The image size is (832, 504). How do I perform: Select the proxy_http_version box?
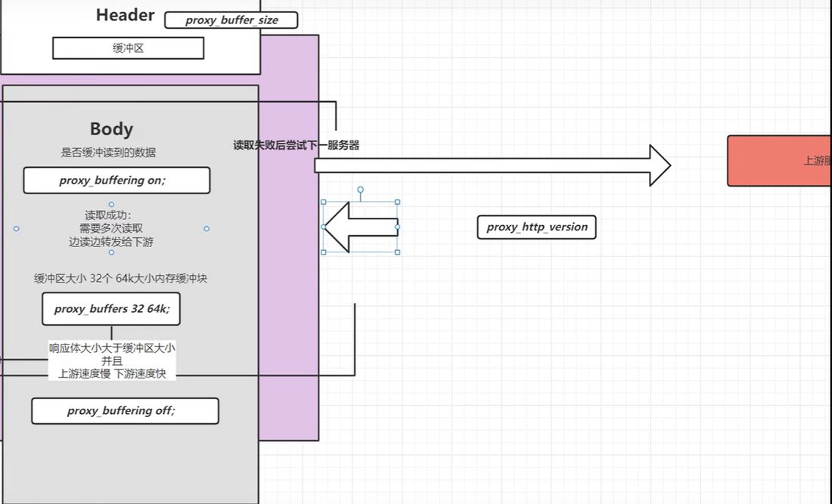[x=536, y=227]
